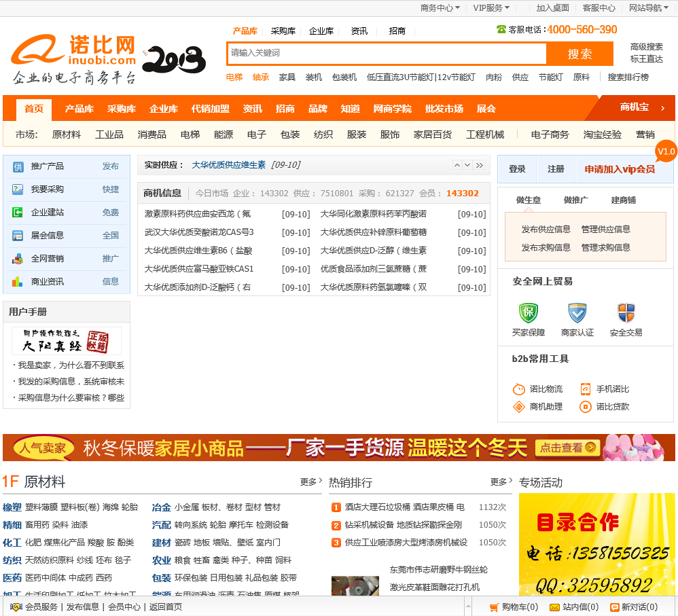Click the V1.0 orange badge
The image size is (678, 616).
coord(666,151)
